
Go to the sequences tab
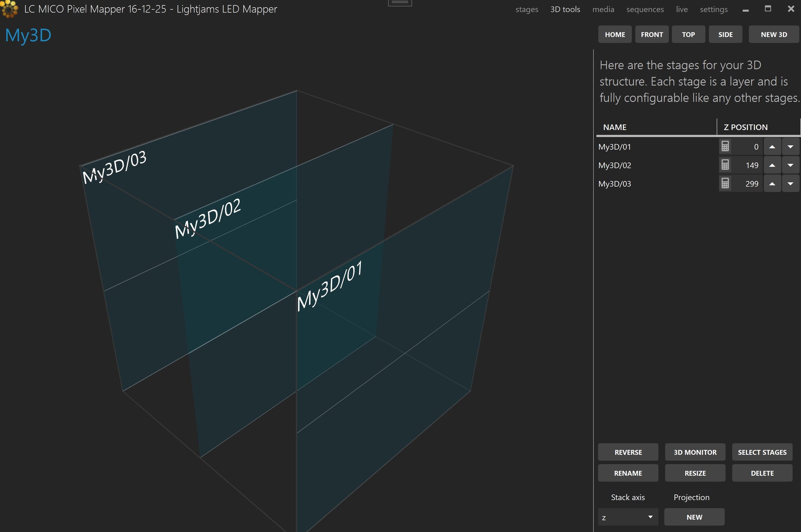click(x=645, y=9)
